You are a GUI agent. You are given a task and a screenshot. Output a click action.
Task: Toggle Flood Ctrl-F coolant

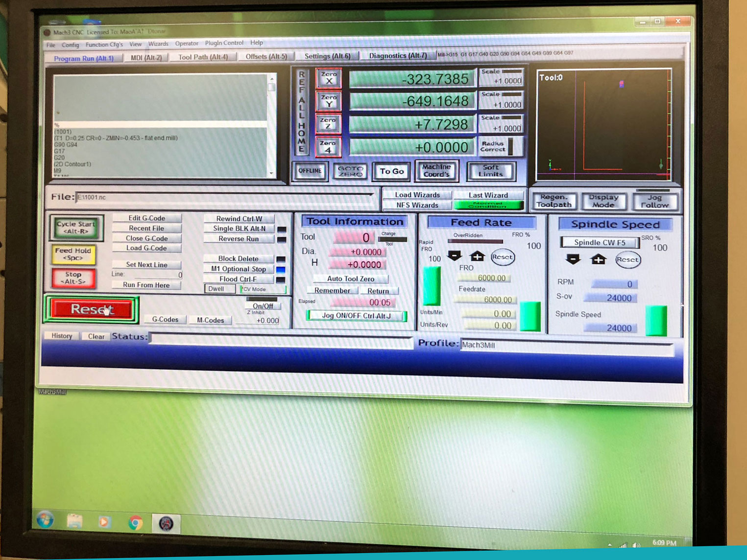point(238,279)
